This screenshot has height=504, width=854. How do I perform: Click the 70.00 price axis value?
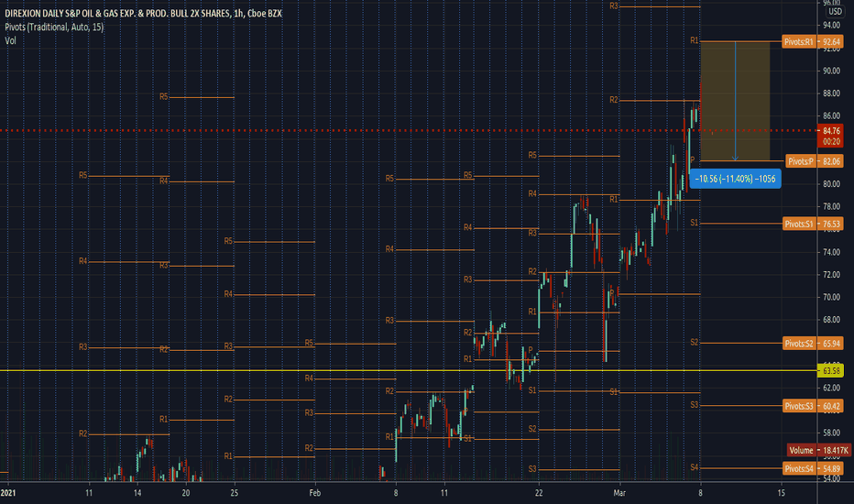click(831, 297)
